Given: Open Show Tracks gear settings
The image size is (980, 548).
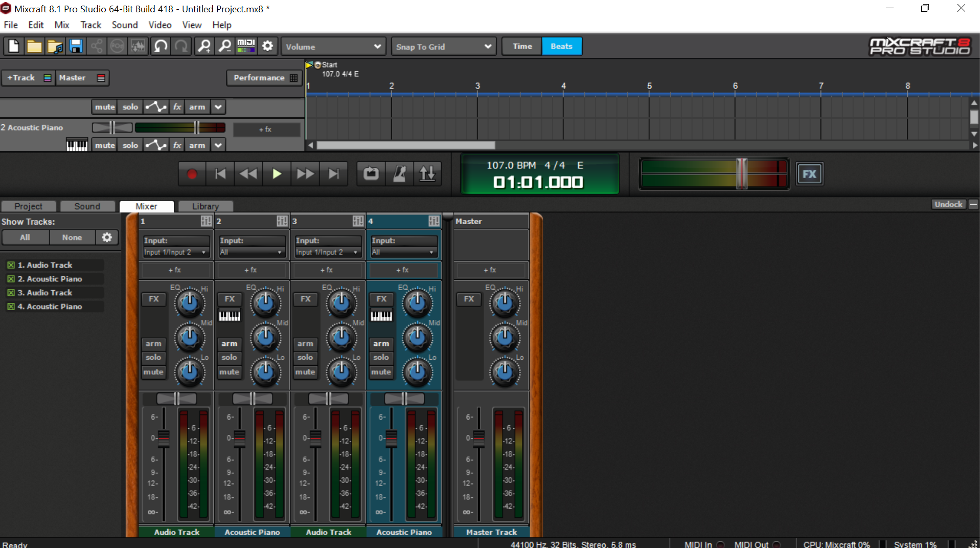Looking at the screenshot, I should [107, 237].
